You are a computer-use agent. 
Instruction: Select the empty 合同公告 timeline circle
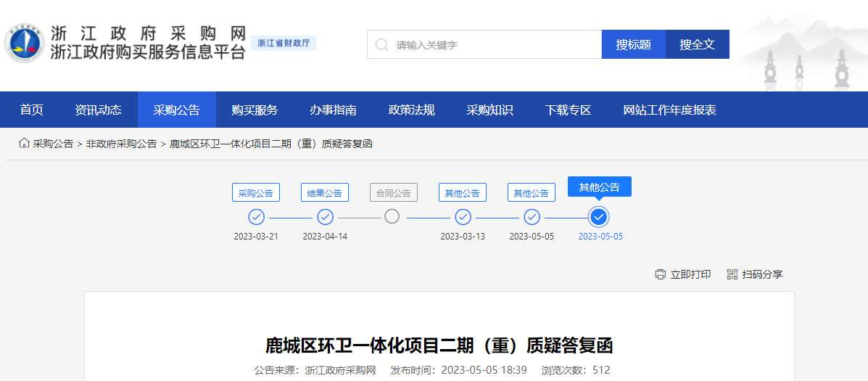click(x=392, y=216)
